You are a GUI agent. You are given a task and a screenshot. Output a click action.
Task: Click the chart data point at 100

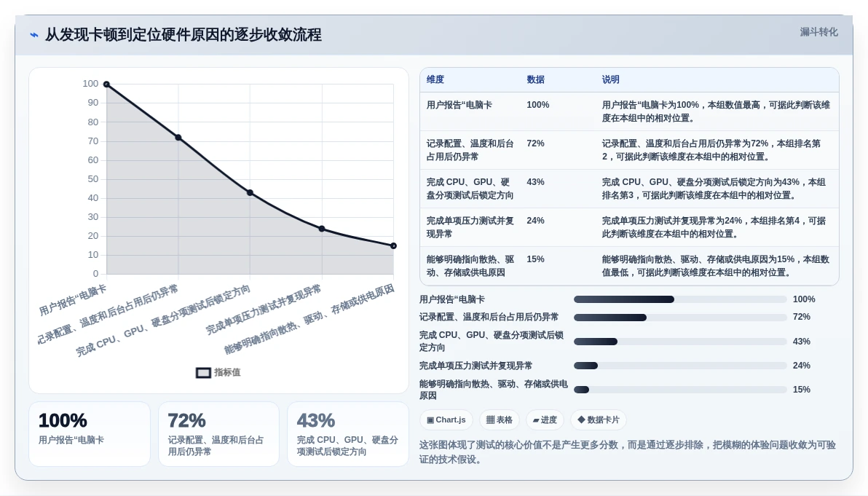(107, 84)
